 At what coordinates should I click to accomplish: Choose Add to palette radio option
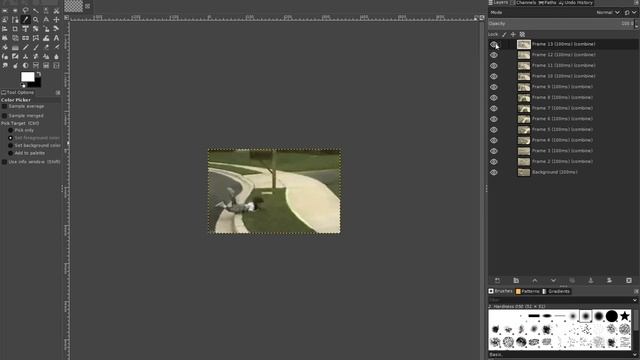[x=11, y=153]
